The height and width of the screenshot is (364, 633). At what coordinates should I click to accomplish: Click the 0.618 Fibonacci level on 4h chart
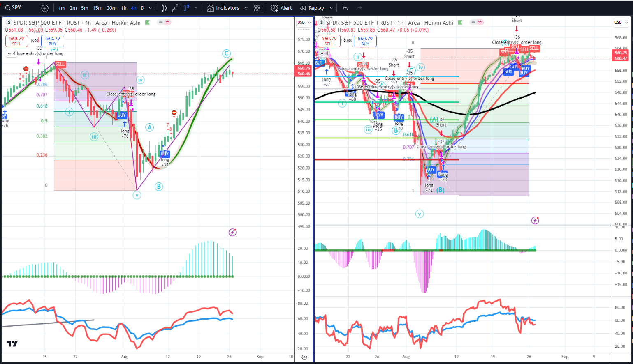pos(42,106)
